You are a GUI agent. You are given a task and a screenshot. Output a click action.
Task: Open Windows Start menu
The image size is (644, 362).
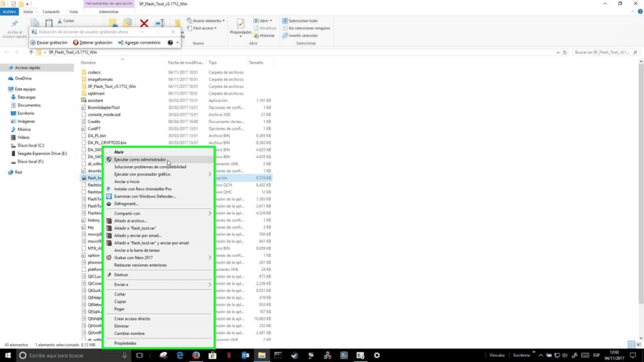[8, 356]
